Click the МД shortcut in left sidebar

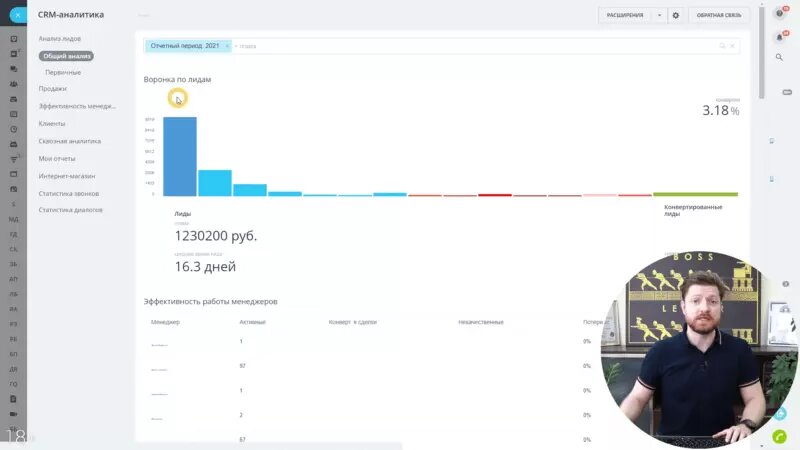coord(14,219)
